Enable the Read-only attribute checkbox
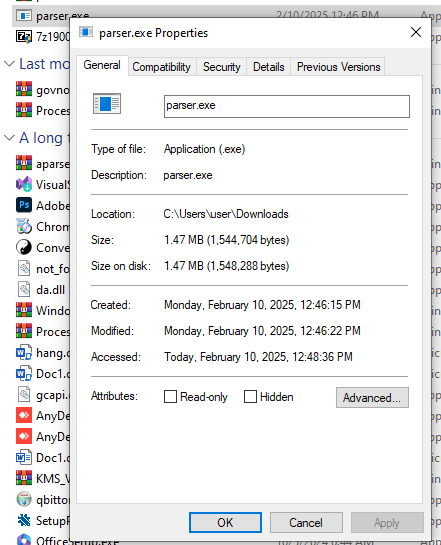The height and width of the screenshot is (545, 441). tap(170, 397)
